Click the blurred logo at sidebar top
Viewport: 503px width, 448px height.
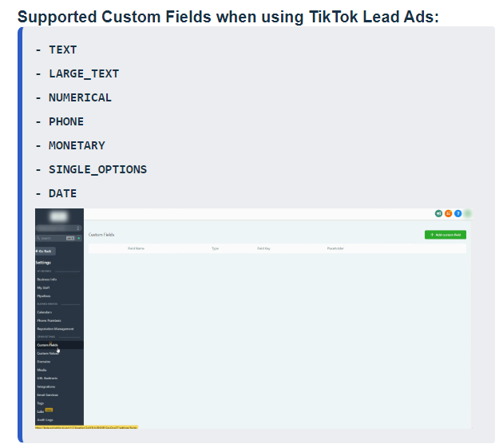click(x=58, y=216)
